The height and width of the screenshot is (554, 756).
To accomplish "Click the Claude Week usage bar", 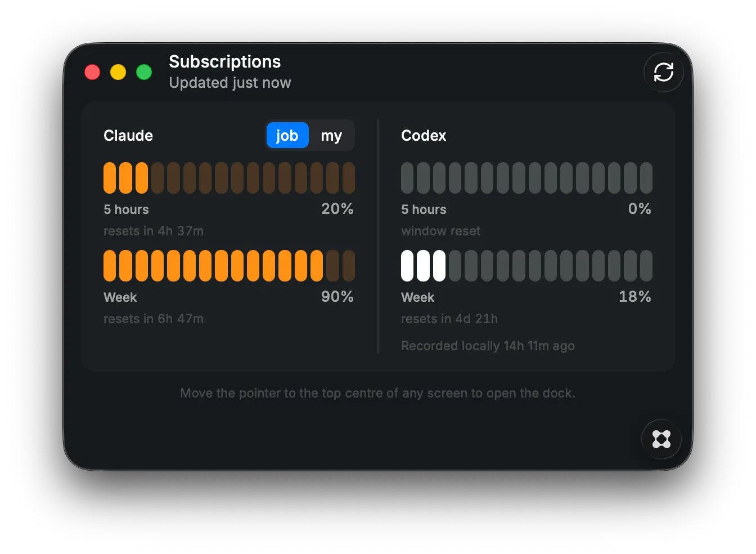I will click(229, 266).
